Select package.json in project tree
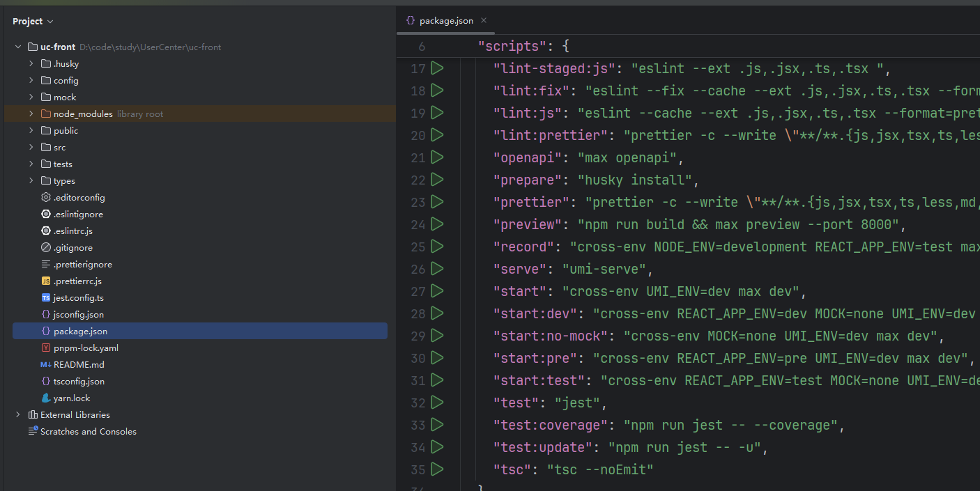980x491 pixels. pyautogui.click(x=200, y=331)
